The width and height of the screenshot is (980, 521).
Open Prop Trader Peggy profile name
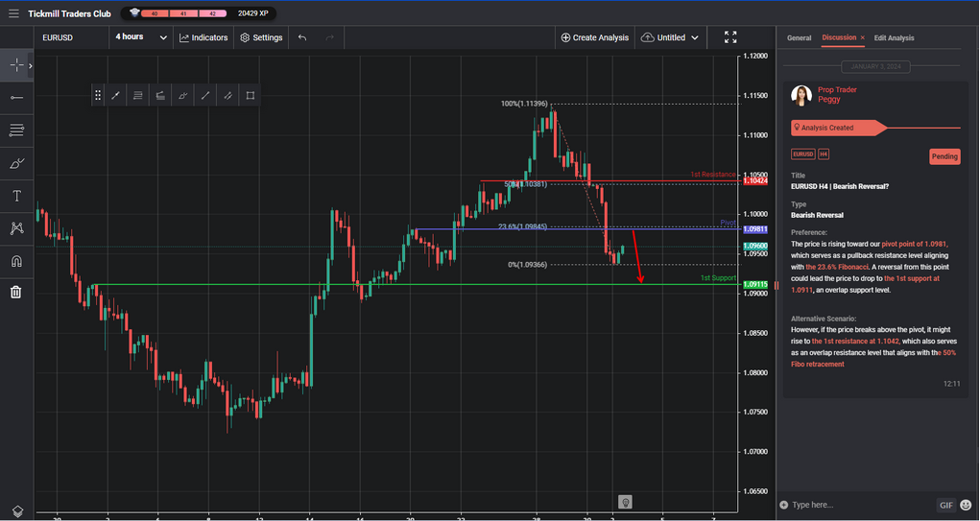(837, 95)
